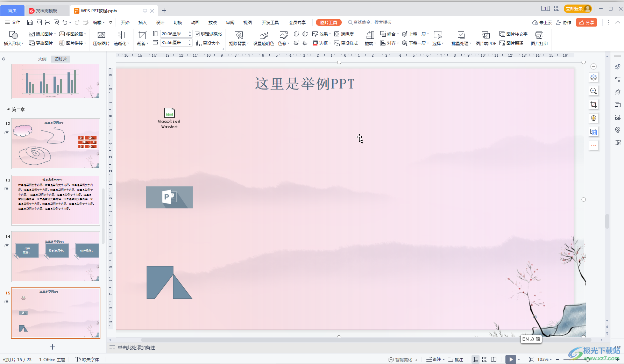The image size is (624, 364).
Task: Click Picture Print (图片打印) icon
Action: click(x=539, y=38)
